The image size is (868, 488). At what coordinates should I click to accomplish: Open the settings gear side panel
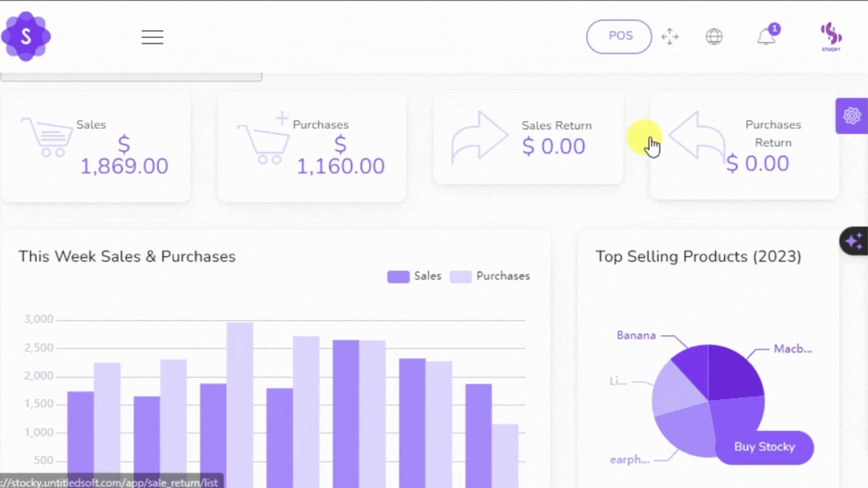click(852, 116)
